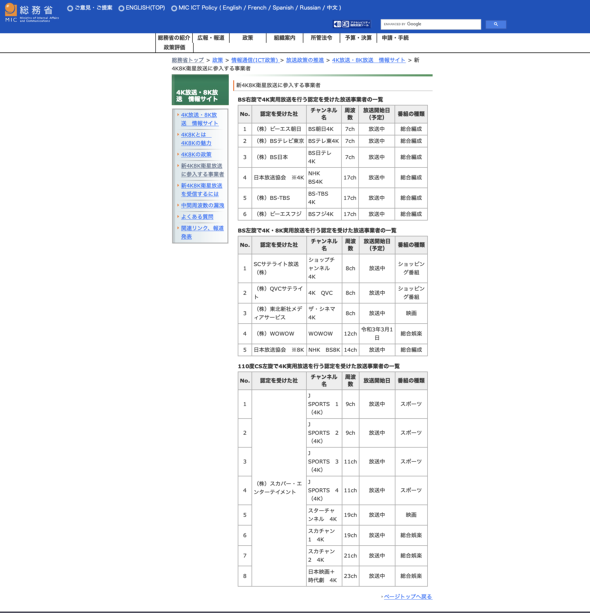Viewport: 590px width, 613px height.
Task: Select the 政策 navigation tab
Action: 248,38
